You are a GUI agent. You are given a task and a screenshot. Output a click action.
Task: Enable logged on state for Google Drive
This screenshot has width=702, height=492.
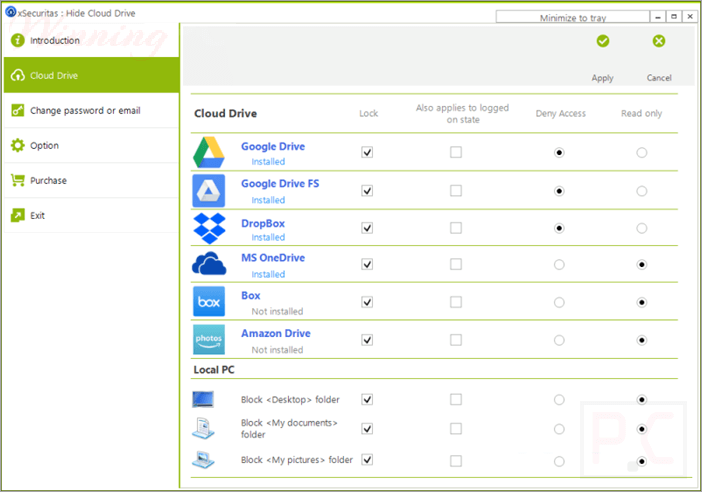click(456, 152)
